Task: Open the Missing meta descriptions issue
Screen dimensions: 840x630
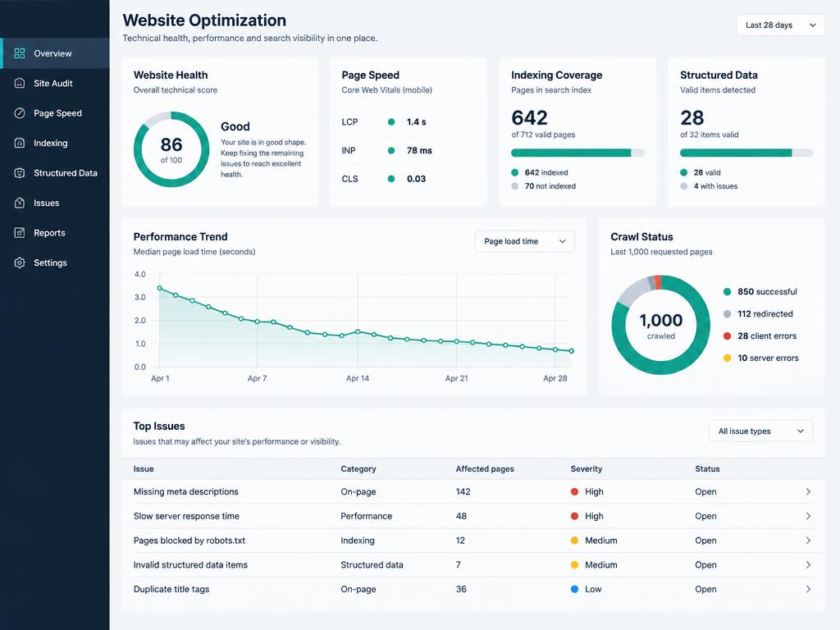Action: [x=186, y=492]
